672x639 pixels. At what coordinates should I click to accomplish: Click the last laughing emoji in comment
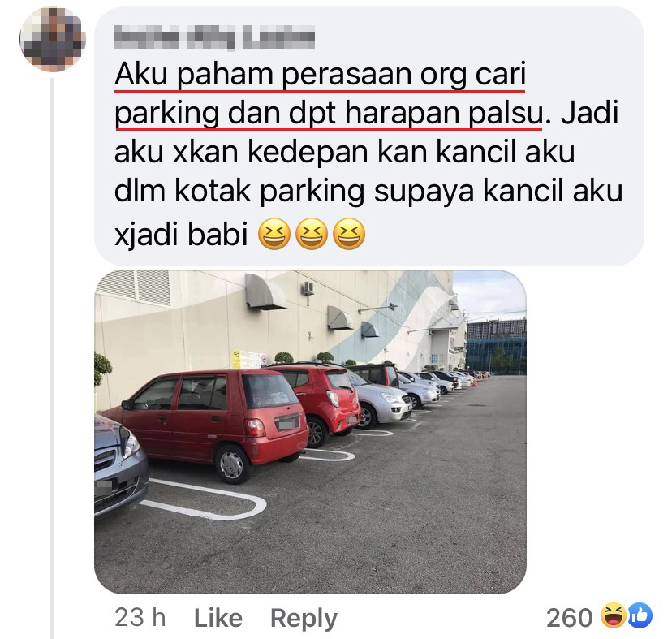[349, 234]
